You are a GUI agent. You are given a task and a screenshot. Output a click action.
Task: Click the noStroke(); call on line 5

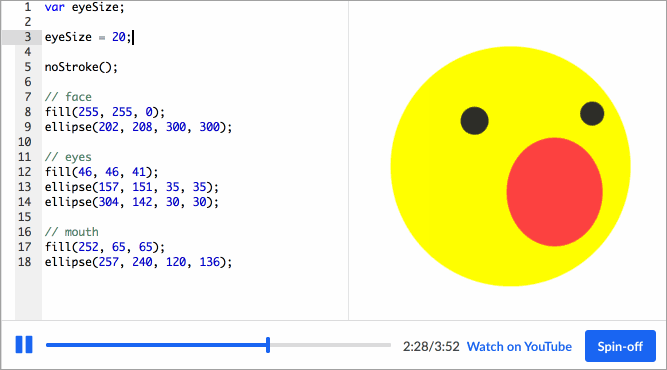(x=81, y=67)
